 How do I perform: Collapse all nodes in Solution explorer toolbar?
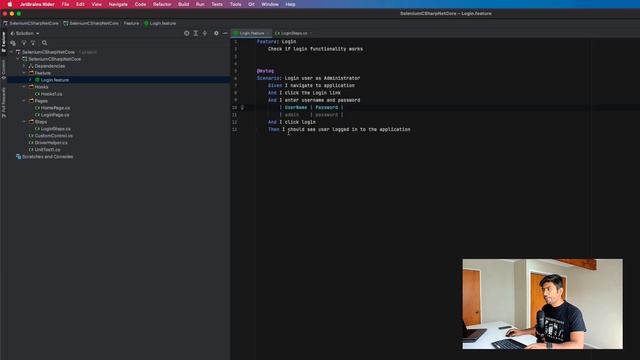(x=204, y=33)
